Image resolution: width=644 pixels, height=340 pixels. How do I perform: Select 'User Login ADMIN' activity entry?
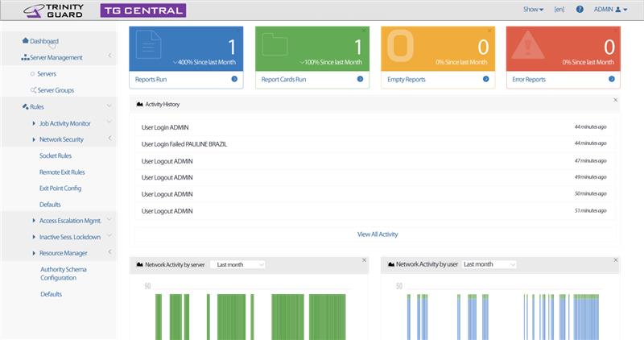[374, 127]
